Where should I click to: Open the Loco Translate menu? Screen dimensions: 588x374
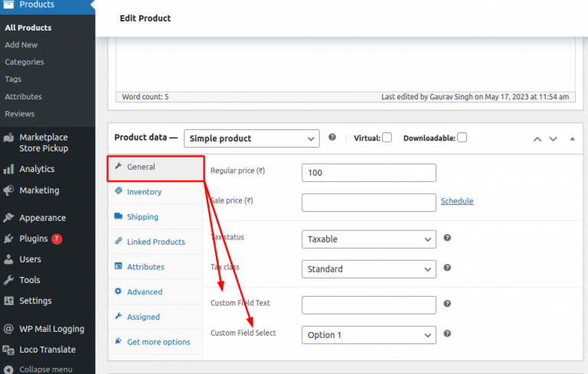tap(47, 350)
